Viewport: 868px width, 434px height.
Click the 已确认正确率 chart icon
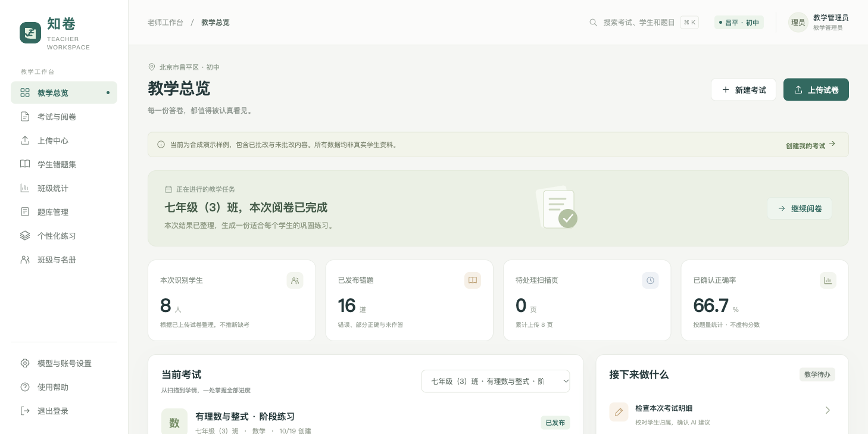[x=828, y=280]
